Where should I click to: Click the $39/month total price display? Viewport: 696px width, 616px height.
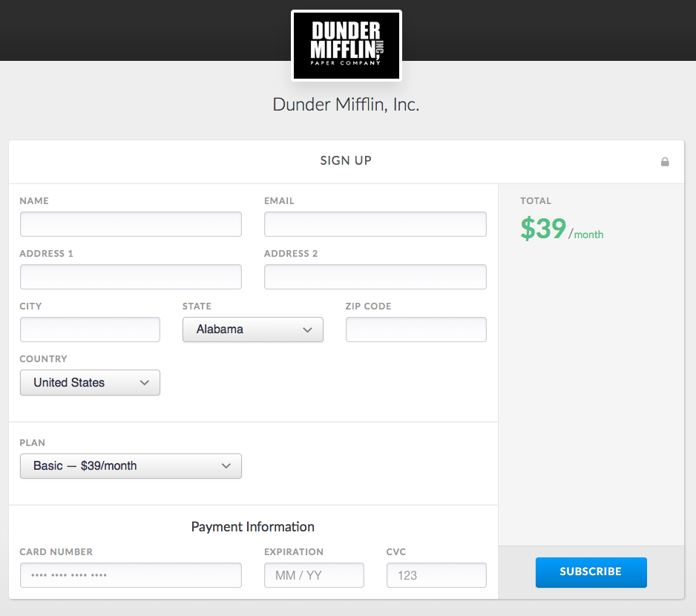pyautogui.click(x=562, y=229)
